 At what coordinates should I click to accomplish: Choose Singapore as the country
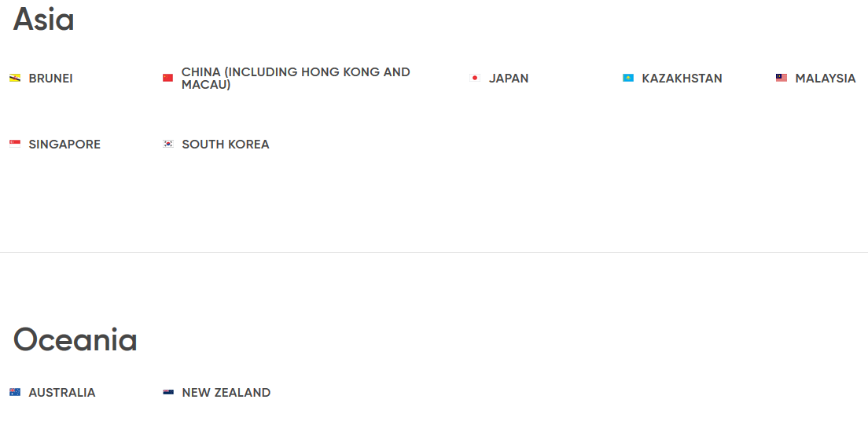pos(64,145)
